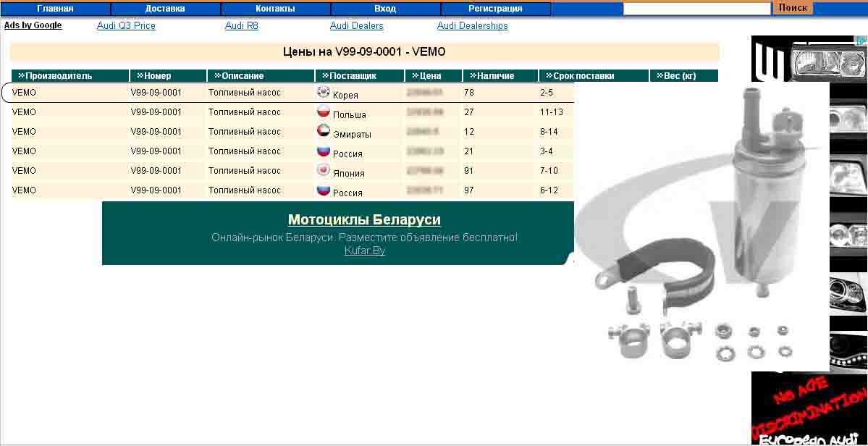Select the stock value 21
868x446 pixels.
click(469, 151)
